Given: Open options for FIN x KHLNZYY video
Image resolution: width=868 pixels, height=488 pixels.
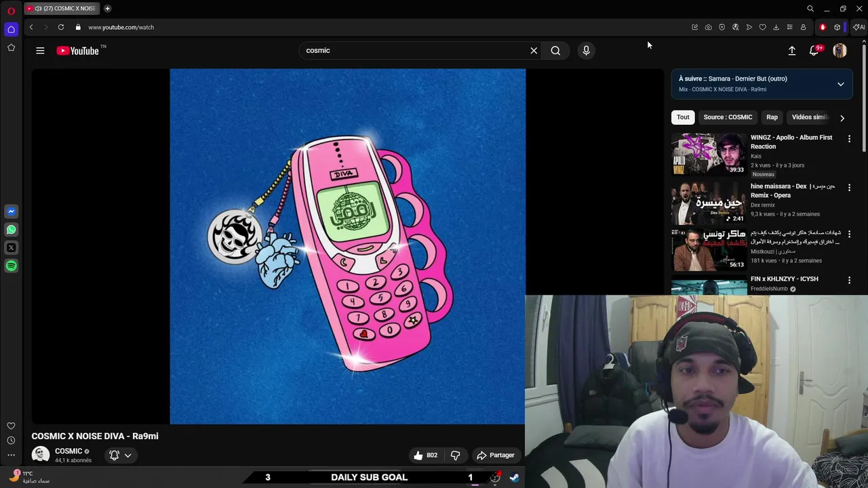Looking at the screenshot, I should [x=849, y=280].
